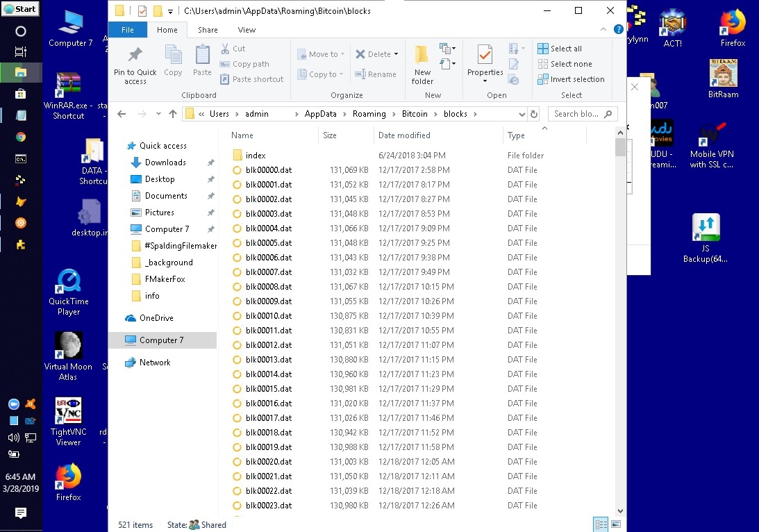Click the title bar New folder icon
759x532 pixels.
(x=158, y=10)
